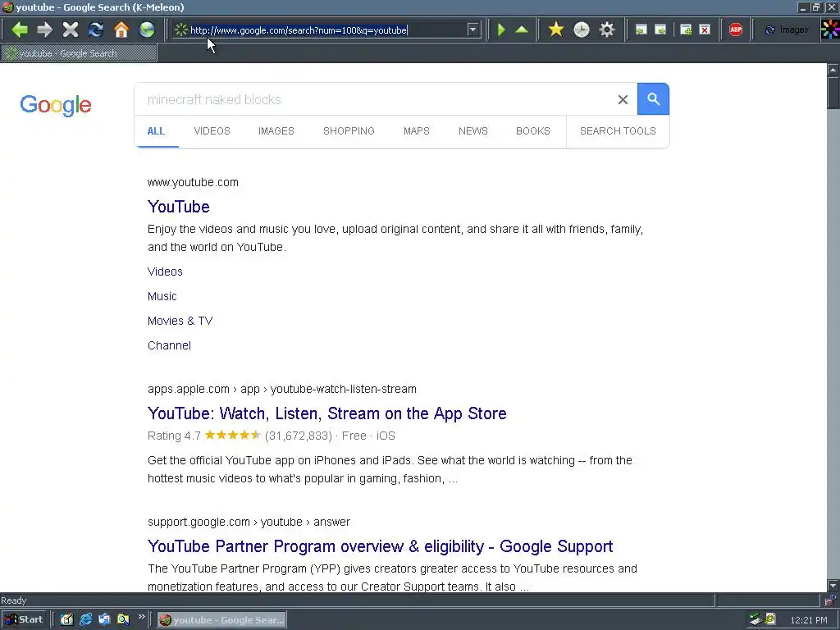Click the globe search icon in toolbar
The image size is (840, 630).
pyautogui.click(x=147, y=30)
